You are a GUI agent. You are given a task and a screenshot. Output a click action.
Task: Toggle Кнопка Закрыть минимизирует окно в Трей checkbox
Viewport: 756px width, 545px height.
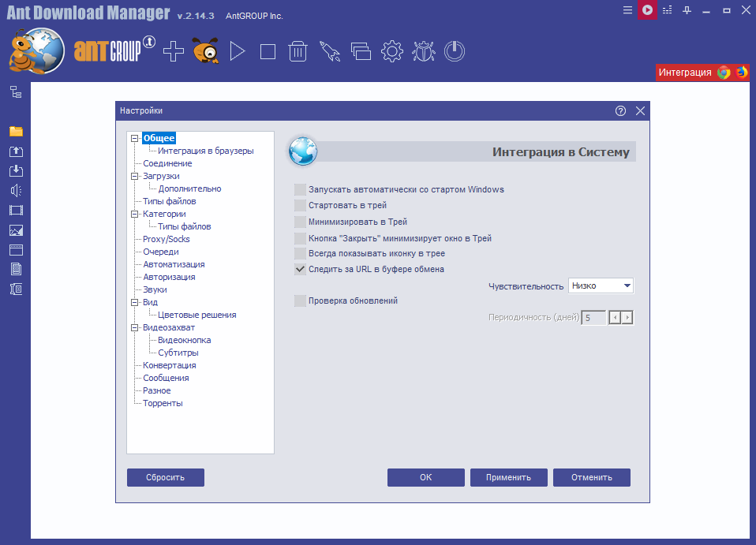[x=300, y=238]
